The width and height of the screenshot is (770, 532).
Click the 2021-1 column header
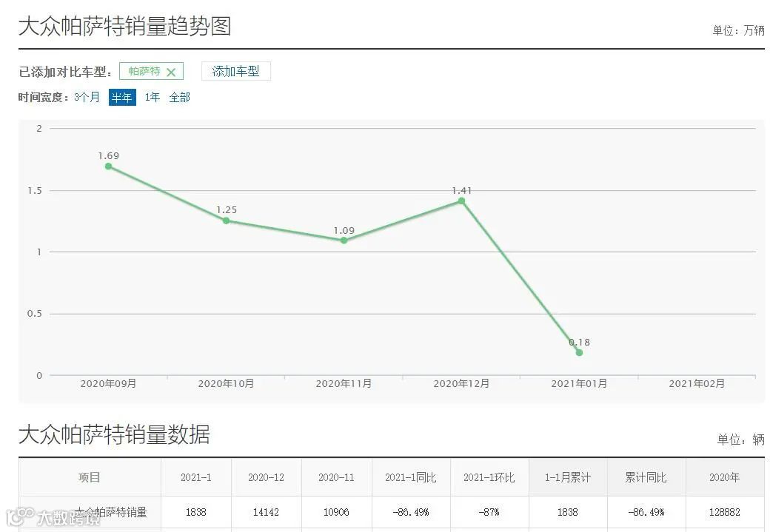pyautogui.click(x=196, y=477)
